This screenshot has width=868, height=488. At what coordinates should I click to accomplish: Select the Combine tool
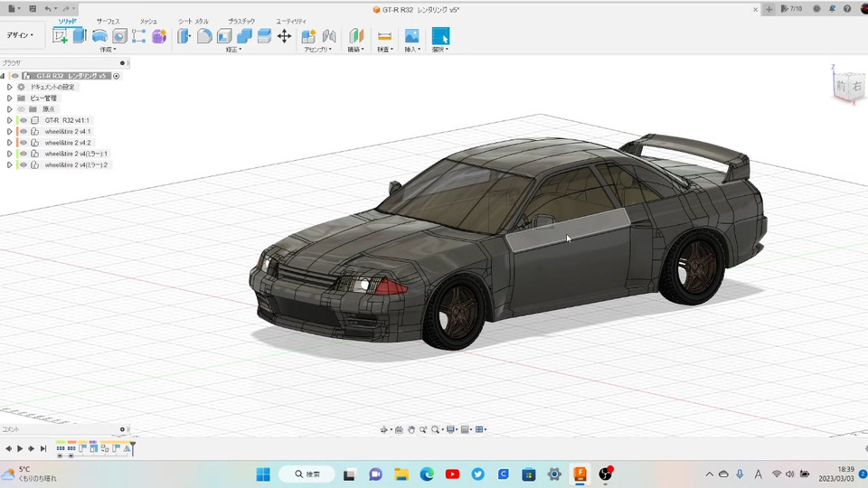click(x=244, y=36)
